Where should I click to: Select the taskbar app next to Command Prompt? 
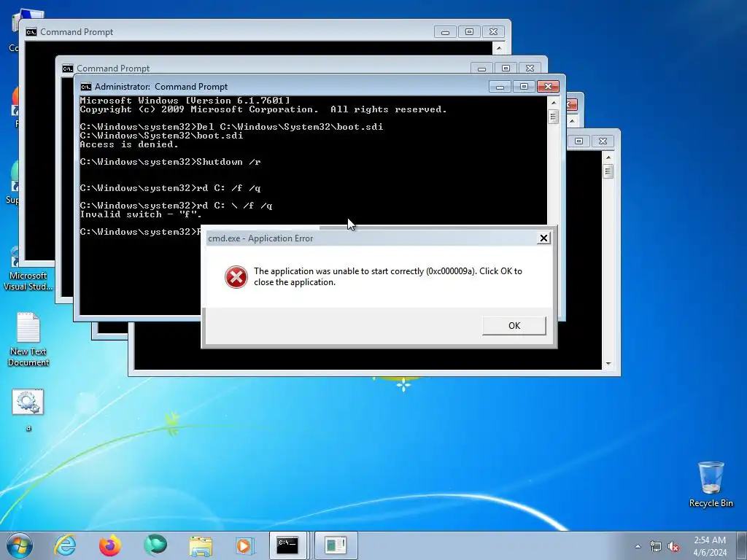click(x=336, y=545)
